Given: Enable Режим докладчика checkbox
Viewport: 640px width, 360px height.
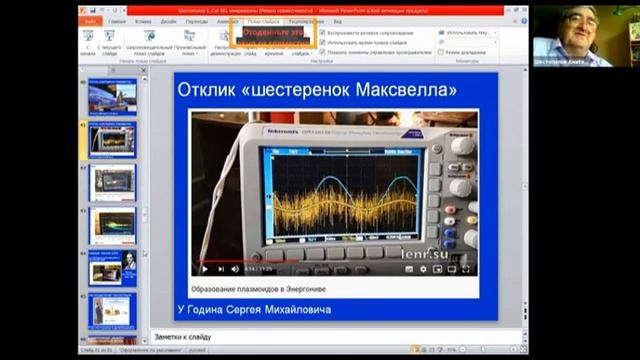Looking at the screenshot, I should pos(441,52).
